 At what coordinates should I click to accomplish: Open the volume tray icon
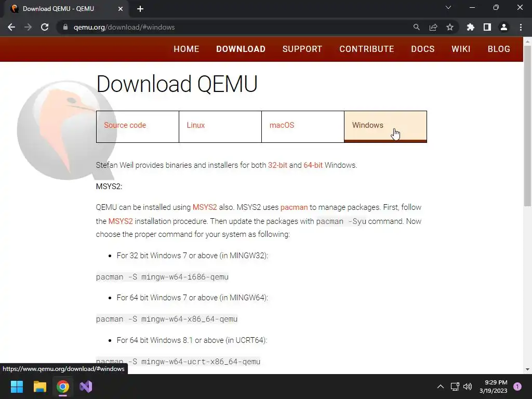(468, 387)
